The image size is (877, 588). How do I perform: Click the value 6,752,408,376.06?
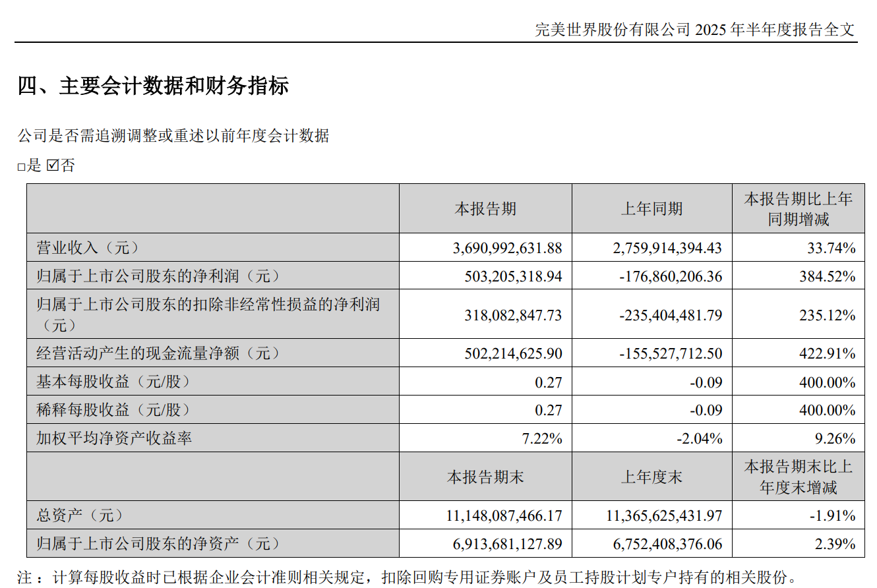pos(668,543)
